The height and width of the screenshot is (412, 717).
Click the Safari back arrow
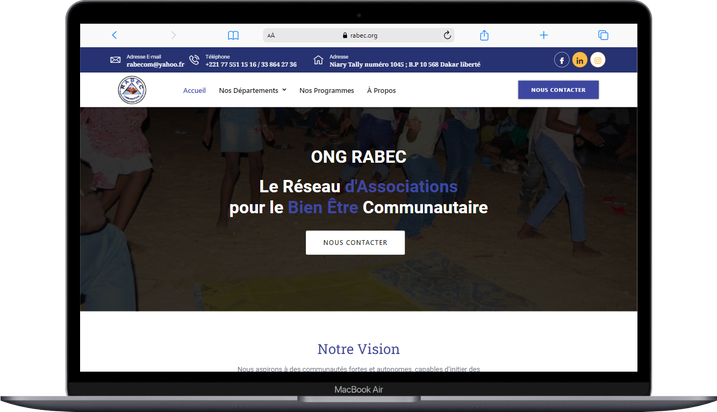tap(114, 35)
